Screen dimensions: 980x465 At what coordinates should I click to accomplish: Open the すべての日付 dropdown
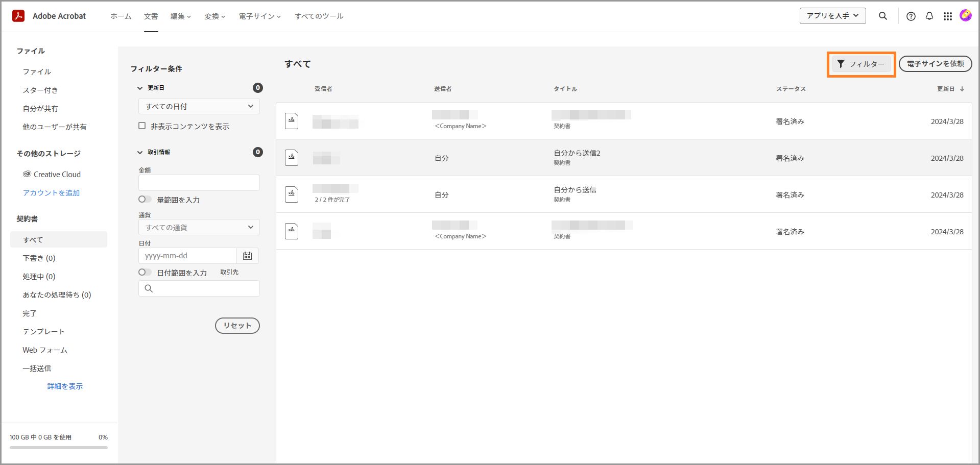click(x=199, y=106)
